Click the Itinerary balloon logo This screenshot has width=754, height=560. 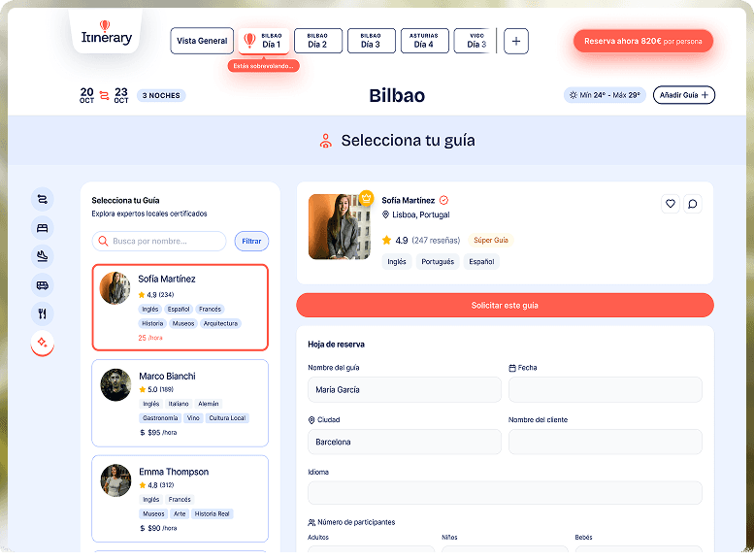(x=107, y=33)
